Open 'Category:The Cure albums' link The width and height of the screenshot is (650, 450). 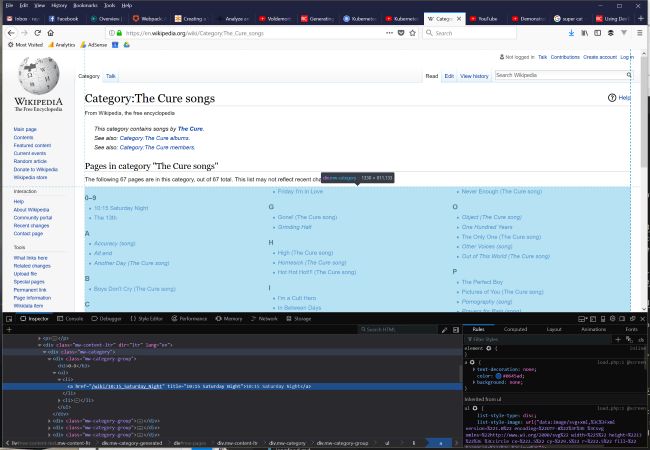tap(154, 138)
